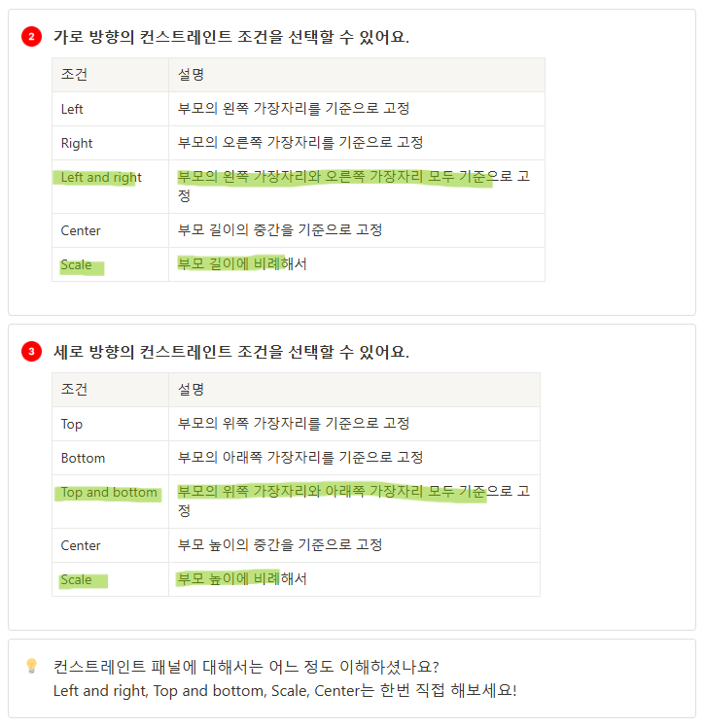Click description '부모 높이에 비례해서'

click(x=242, y=579)
